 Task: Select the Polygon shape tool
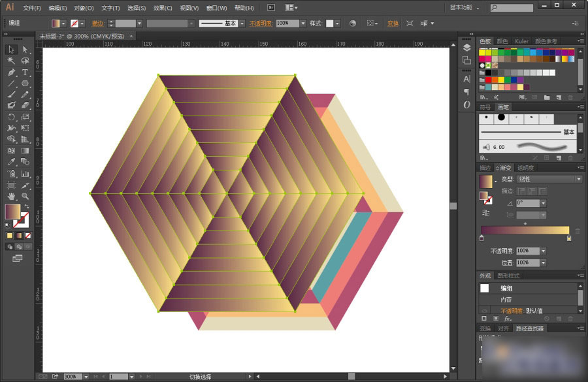[25, 83]
